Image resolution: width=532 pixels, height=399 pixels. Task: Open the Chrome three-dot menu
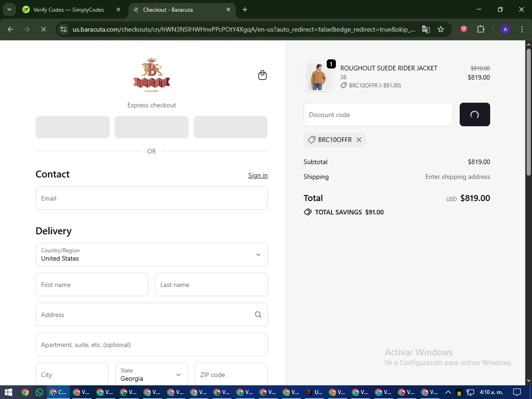click(x=522, y=29)
